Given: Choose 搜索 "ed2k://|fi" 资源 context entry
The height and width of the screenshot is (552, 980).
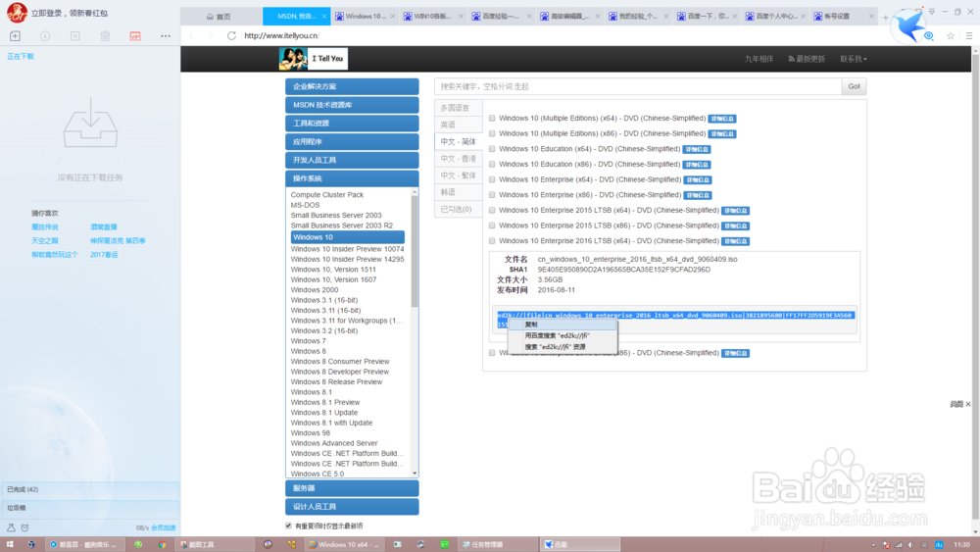Looking at the screenshot, I should pyautogui.click(x=563, y=347).
